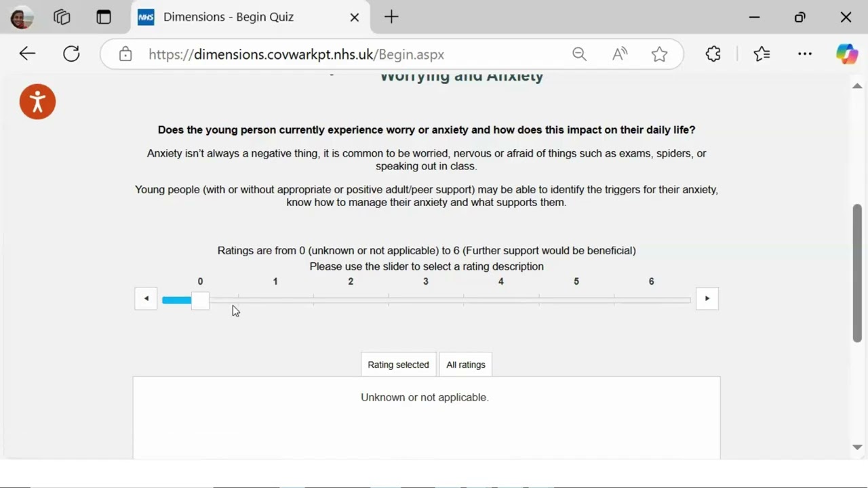868x488 pixels.
Task: Open settings and more ellipsis menu
Action: [x=805, y=54]
